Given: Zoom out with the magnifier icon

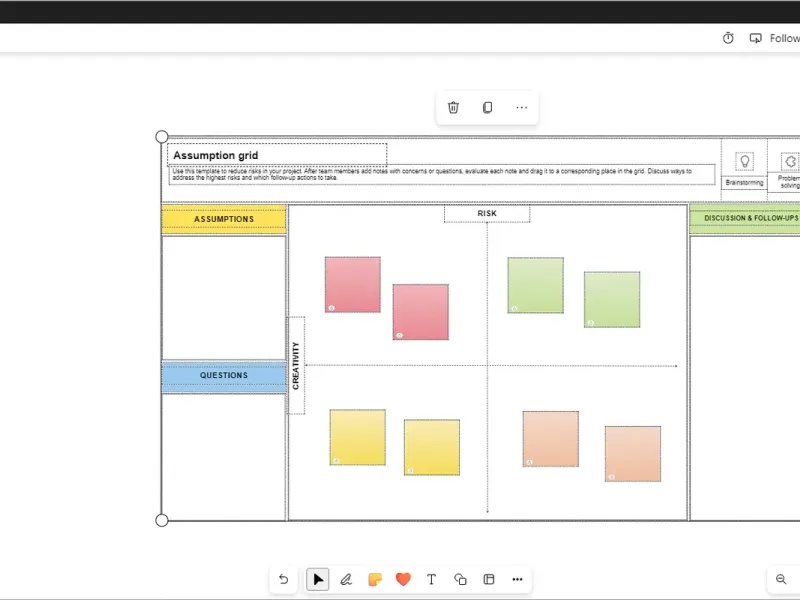Looking at the screenshot, I should click(x=781, y=579).
